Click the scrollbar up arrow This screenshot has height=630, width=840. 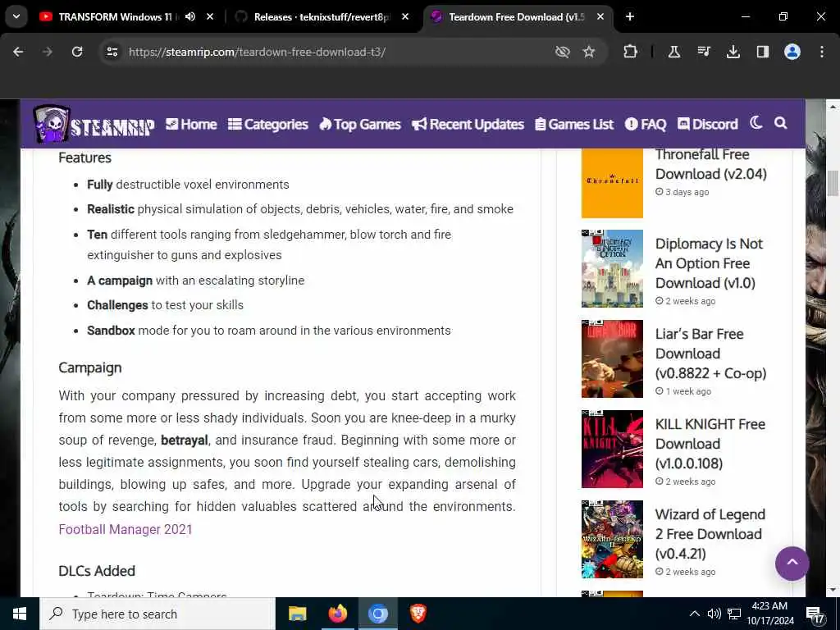coord(833,107)
